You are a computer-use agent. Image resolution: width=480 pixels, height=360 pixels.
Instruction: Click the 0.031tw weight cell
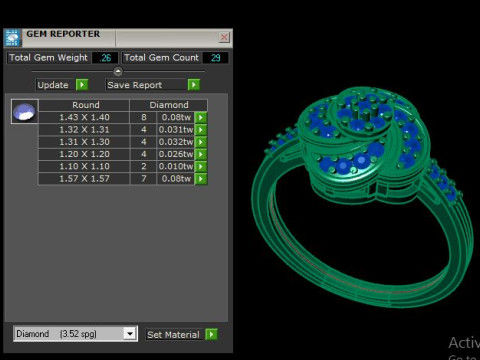[x=176, y=130]
